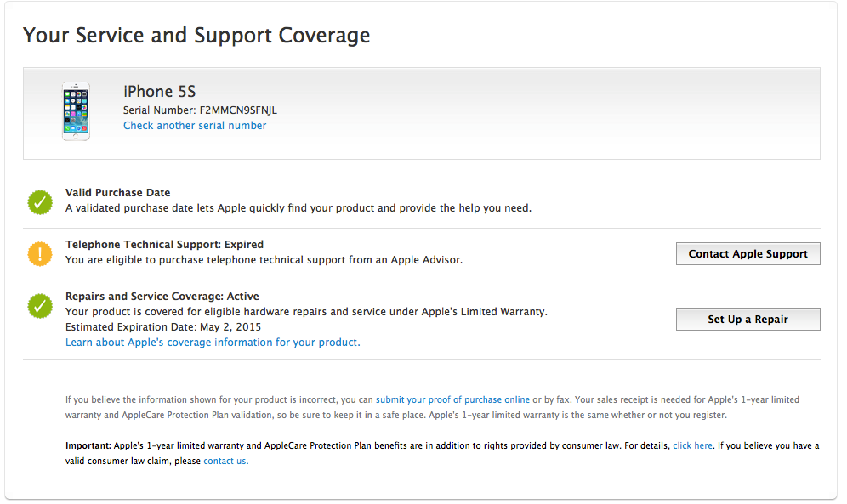Open Learn about Apple's coverage information link
Screen dimensions: 847x504
213,343
